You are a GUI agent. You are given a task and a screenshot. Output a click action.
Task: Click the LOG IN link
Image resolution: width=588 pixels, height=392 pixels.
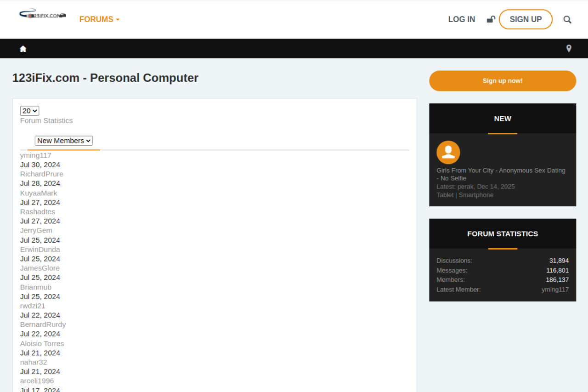(462, 19)
